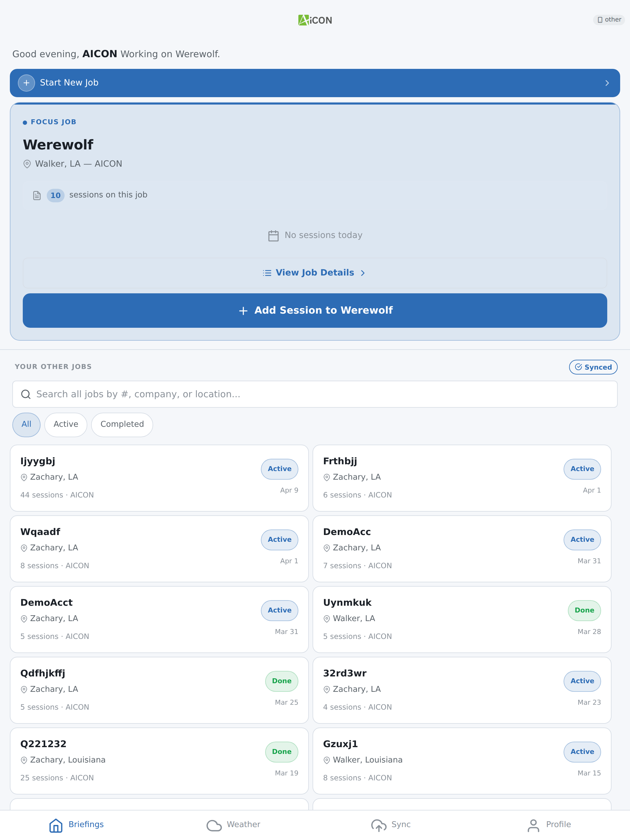Open the DemoAcc job card

pos(462,548)
